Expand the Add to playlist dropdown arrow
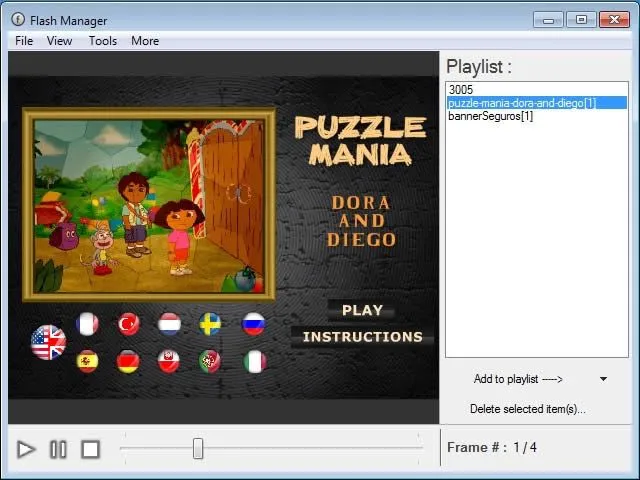640x480 pixels. 603,379
